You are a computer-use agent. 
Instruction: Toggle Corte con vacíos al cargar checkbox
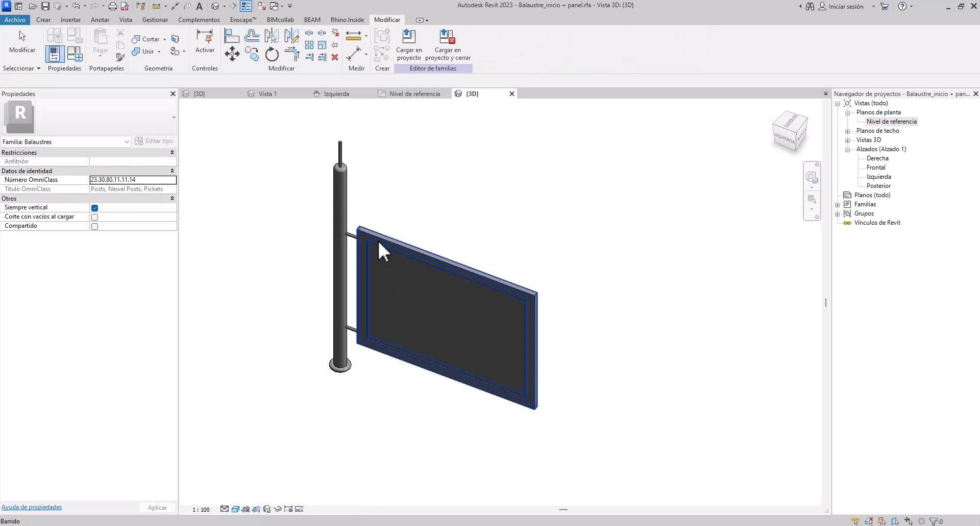coord(94,217)
